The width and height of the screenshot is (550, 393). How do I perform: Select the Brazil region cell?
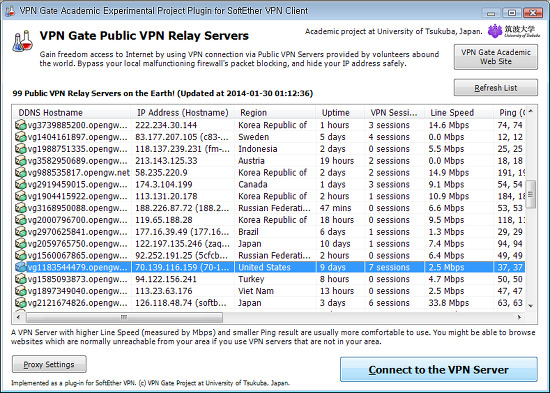click(248, 232)
